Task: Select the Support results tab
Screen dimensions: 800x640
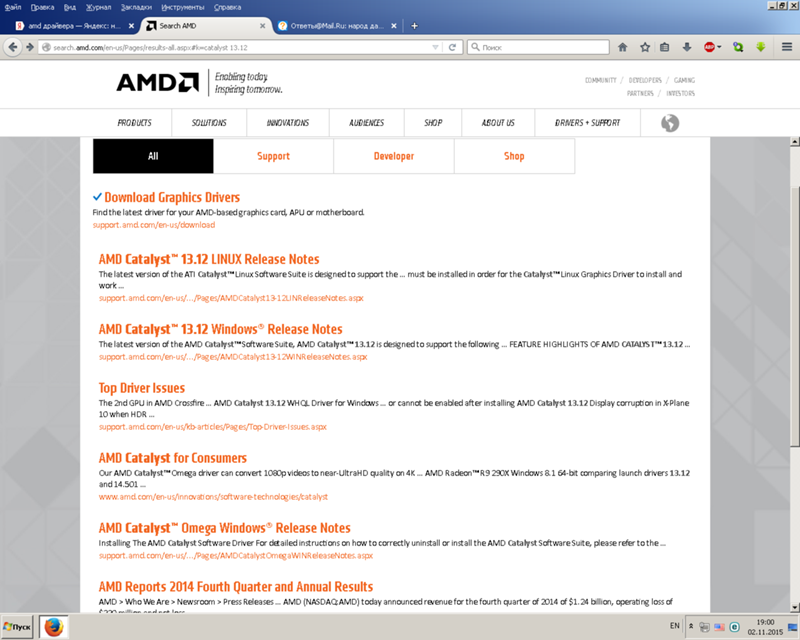Action: click(x=273, y=156)
